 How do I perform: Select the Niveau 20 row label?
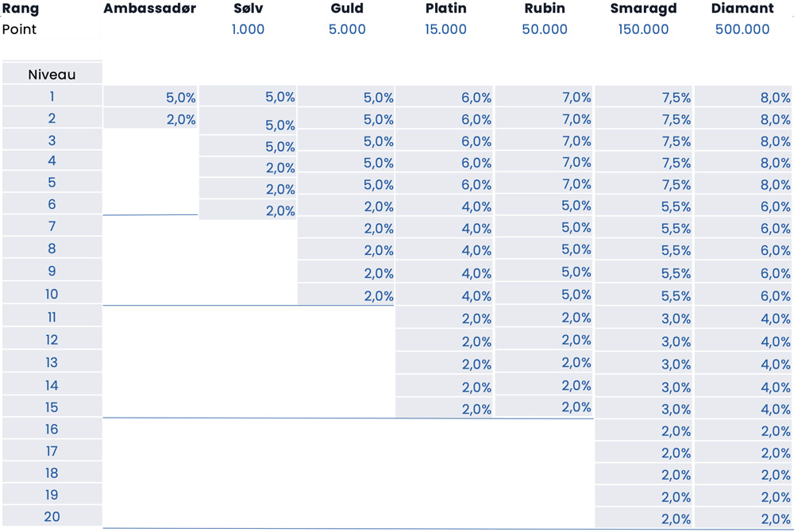coord(52,516)
